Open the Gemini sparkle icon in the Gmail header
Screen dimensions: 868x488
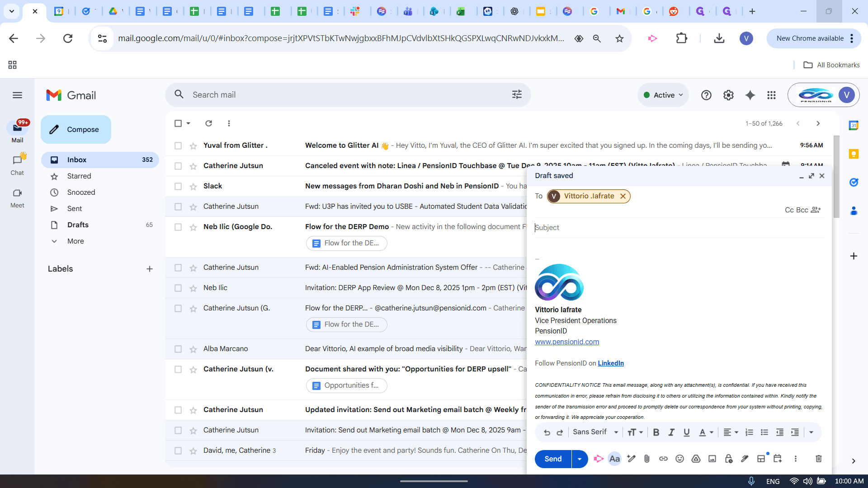pos(750,95)
